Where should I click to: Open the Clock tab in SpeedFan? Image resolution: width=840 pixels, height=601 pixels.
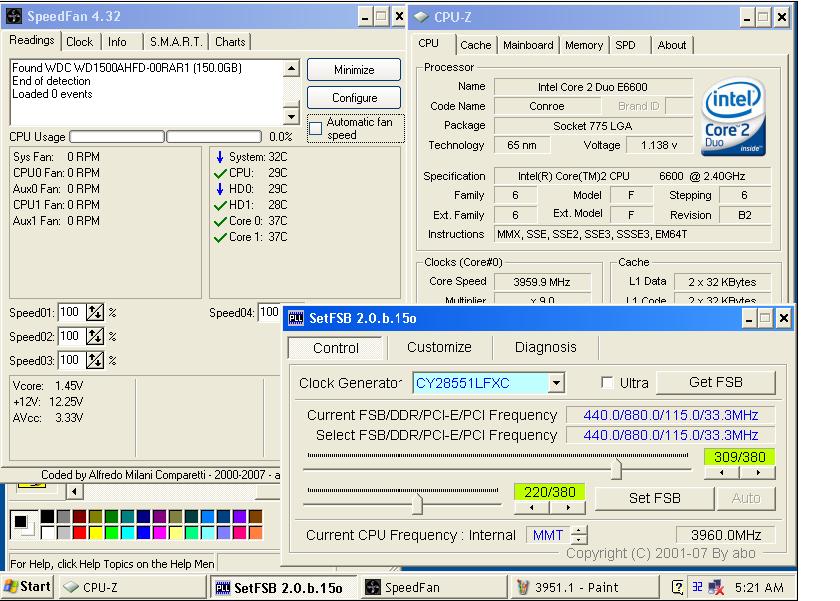point(79,42)
